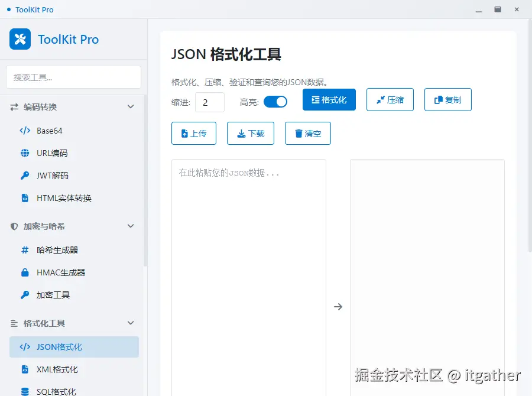Disable the 高亮 syntax highlighting switch
This screenshot has height=396, width=532.
(x=275, y=102)
